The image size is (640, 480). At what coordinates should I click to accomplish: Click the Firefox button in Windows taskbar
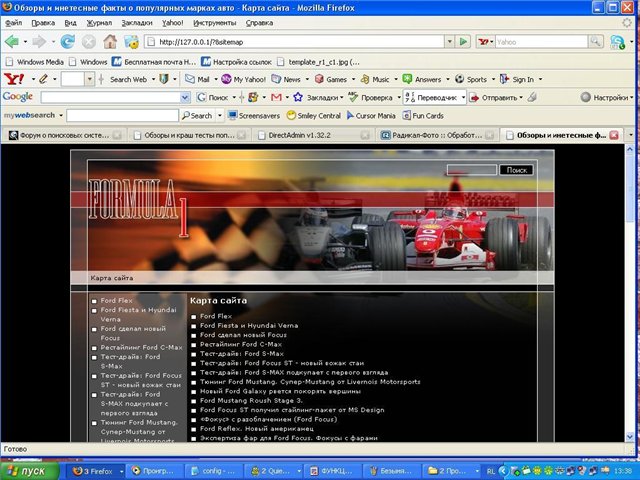click(95, 470)
